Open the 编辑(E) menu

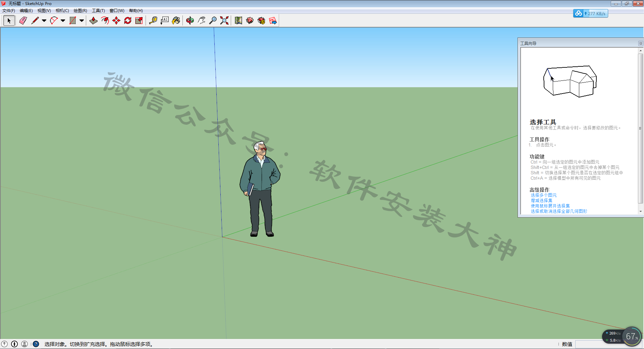coord(26,11)
